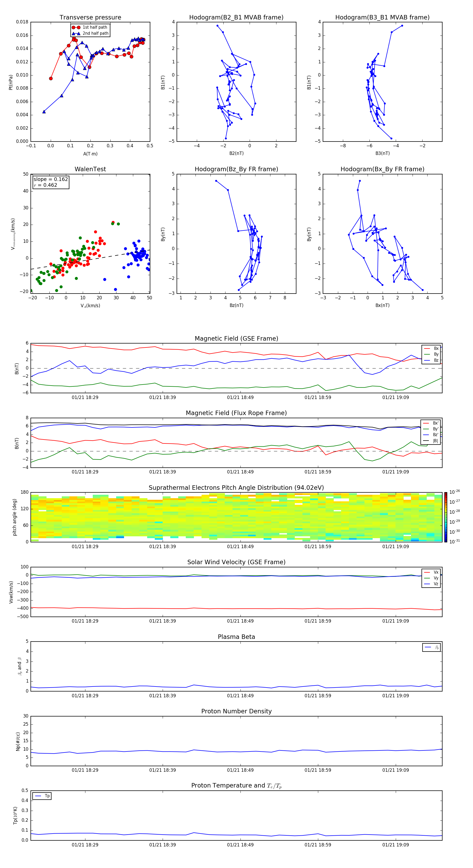
Task: Select "Vx" in the solar wind legend
Action: tap(431, 572)
